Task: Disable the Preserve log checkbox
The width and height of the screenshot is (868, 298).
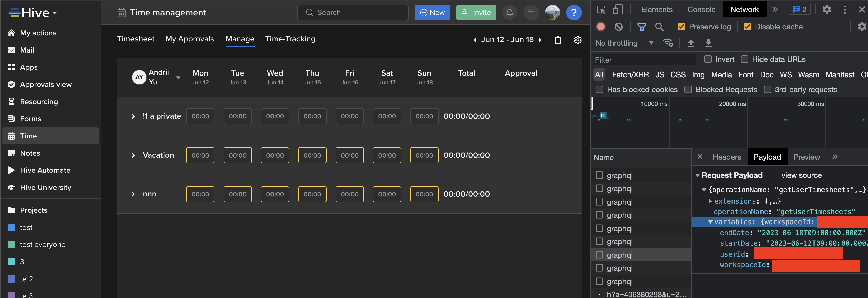Action: coord(681,27)
